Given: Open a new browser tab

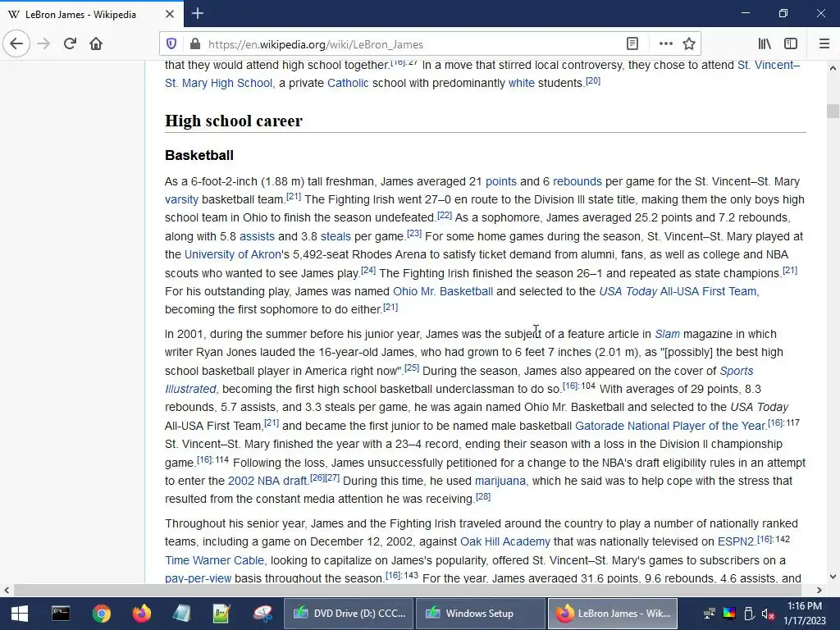Looking at the screenshot, I should point(197,13).
